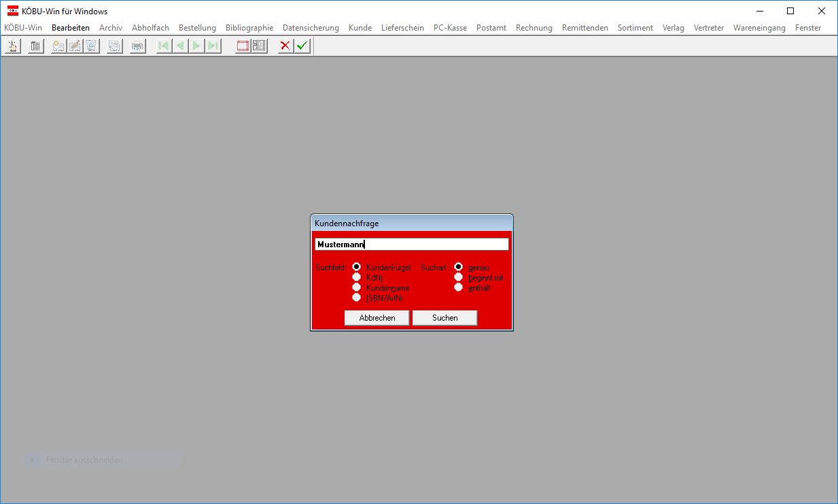Open the Remittenden menu
The height and width of the screenshot is (504, 838).
point(585,28)
